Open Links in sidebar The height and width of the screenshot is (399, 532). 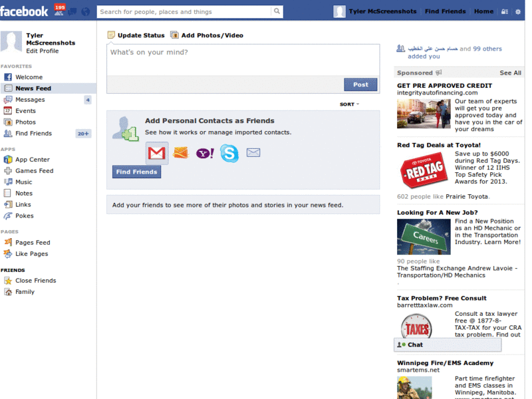coord(48,205)
